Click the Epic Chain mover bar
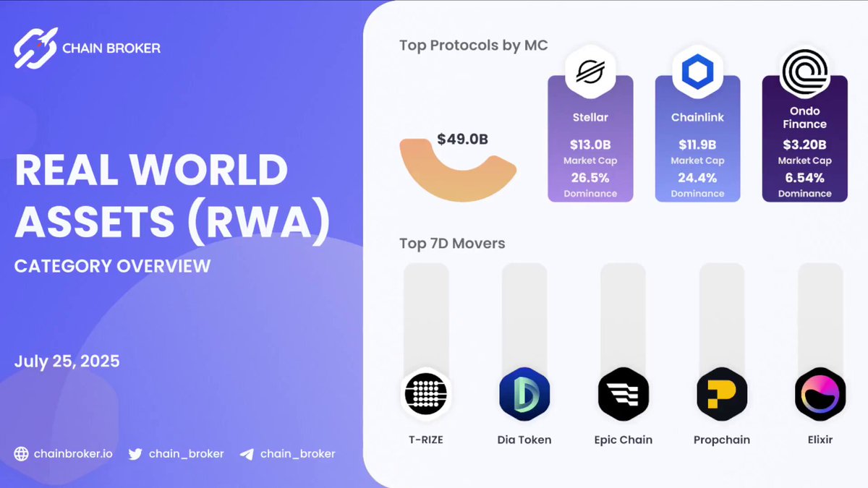 pyautogui.click(x=623, y=318)
